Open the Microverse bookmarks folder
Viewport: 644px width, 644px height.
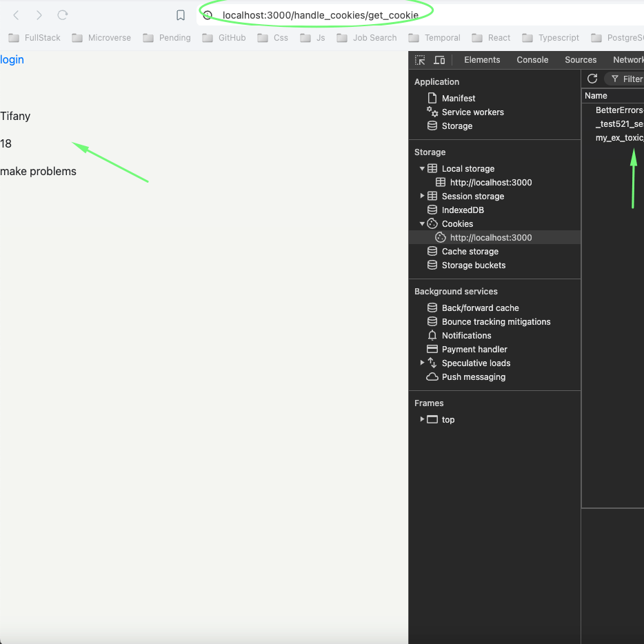(x=101, y=38)
